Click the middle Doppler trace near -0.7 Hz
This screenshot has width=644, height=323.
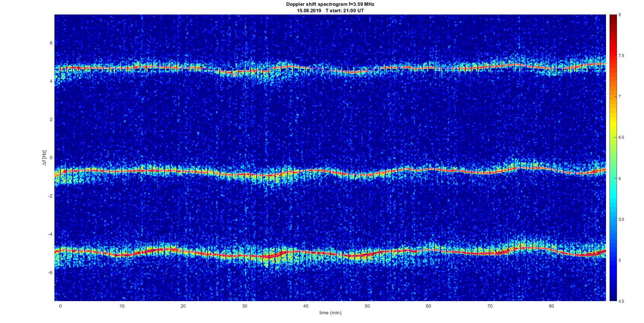click(x=330, y=171)
